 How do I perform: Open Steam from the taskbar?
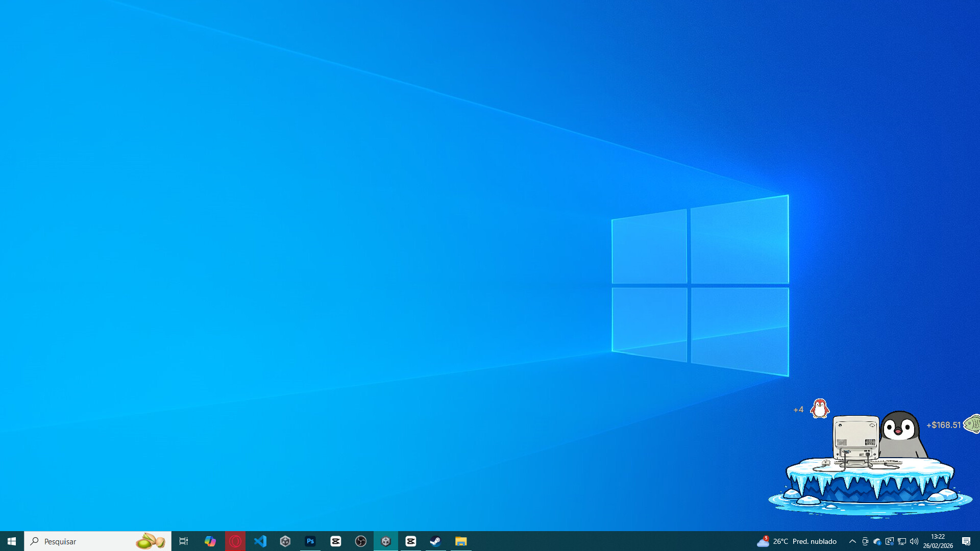[x=435, y=541]
